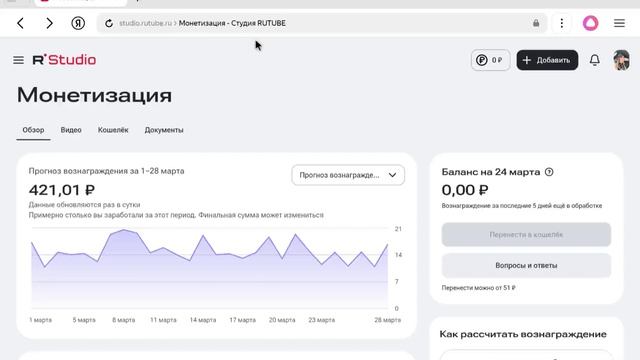Switch to the Кошелёк tab
Image resolution: width=640 pixels, height=360 pixels.
click(x=113, y=130)
